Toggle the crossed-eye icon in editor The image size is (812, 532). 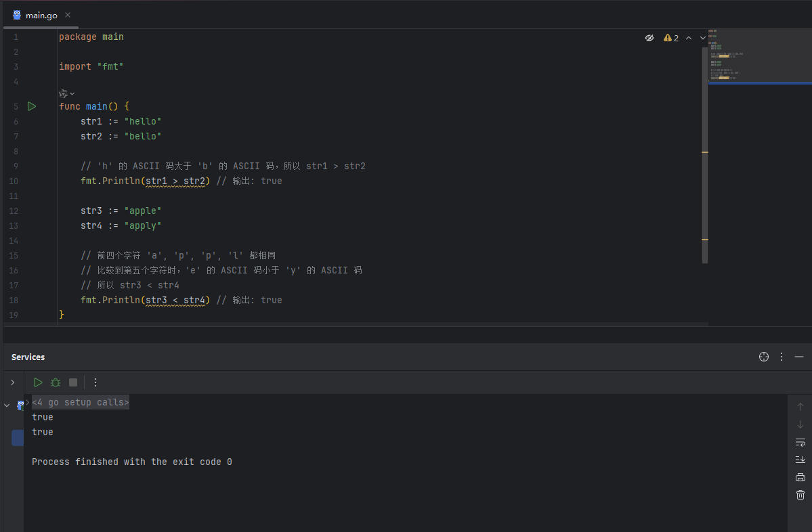click(649, 38)
